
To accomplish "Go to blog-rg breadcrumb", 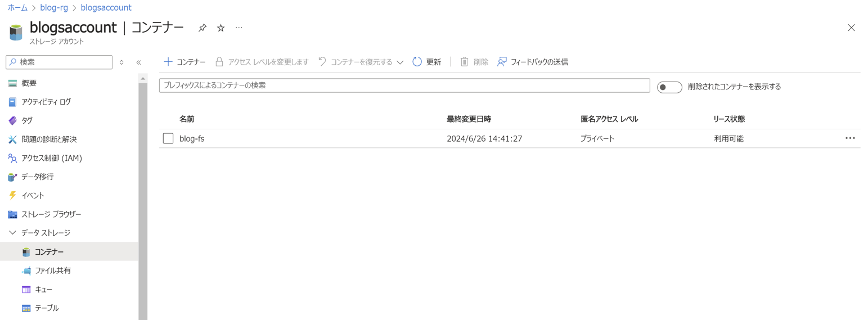I will (x=54, y=8).
